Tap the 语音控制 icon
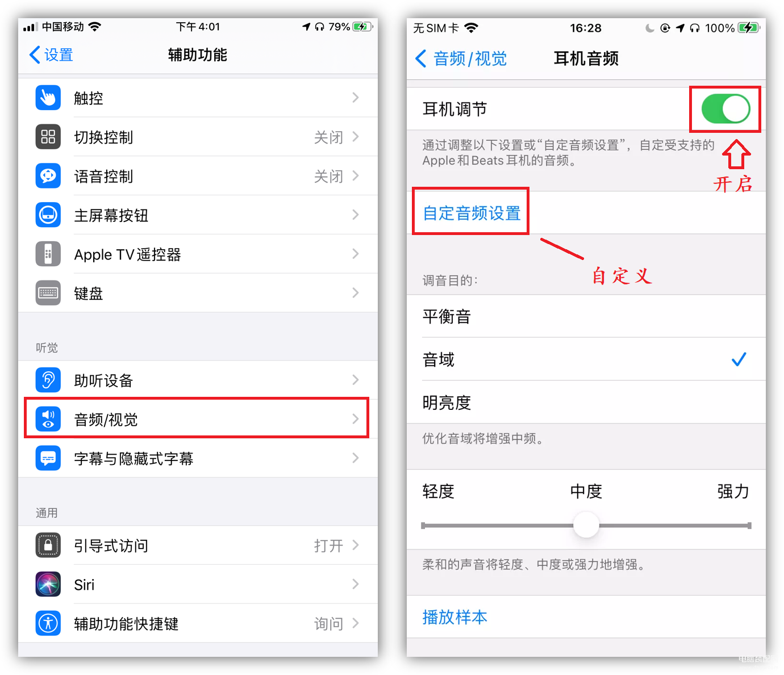 (x=48, y=176)
